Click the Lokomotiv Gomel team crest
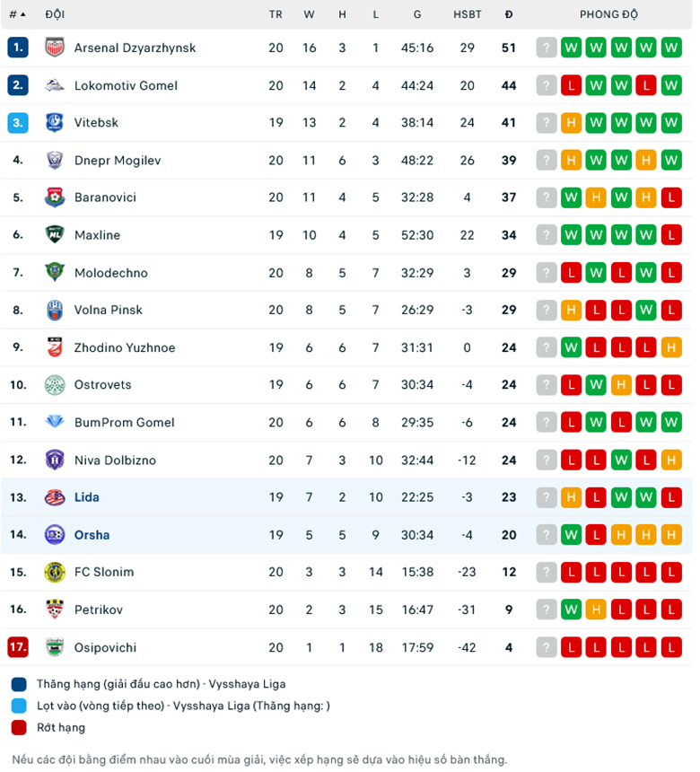Viewport: 700px width, 772px height. pyautogui.click(x=55, y=85)
